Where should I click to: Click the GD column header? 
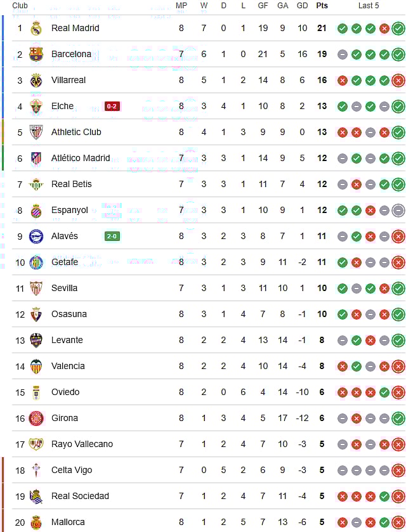coord(303,6)
